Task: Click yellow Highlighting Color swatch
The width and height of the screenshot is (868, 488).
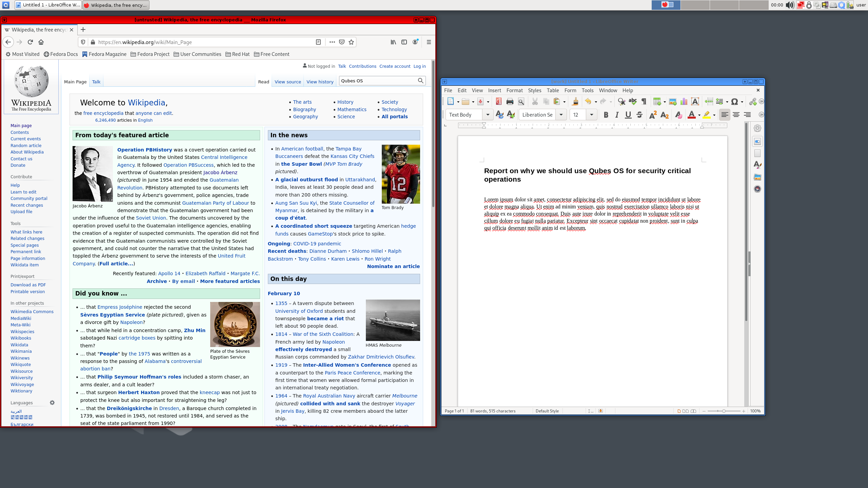Action: 707,115
